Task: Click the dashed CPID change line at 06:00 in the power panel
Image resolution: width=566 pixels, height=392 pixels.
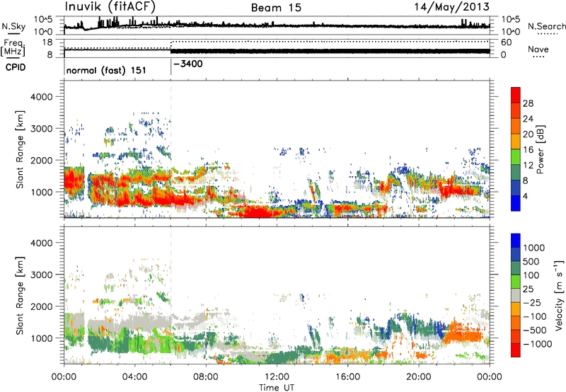Action: [171, 149]
